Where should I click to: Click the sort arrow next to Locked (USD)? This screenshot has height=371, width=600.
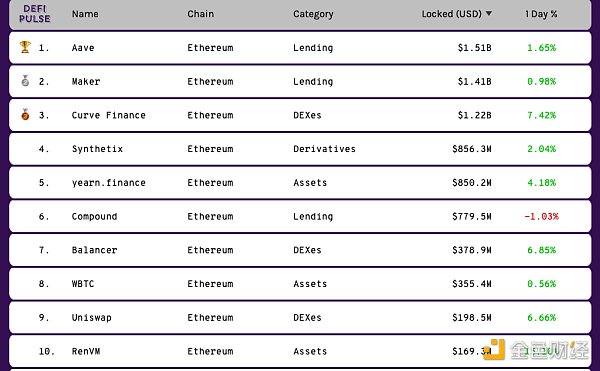click(x=489, y=13)
